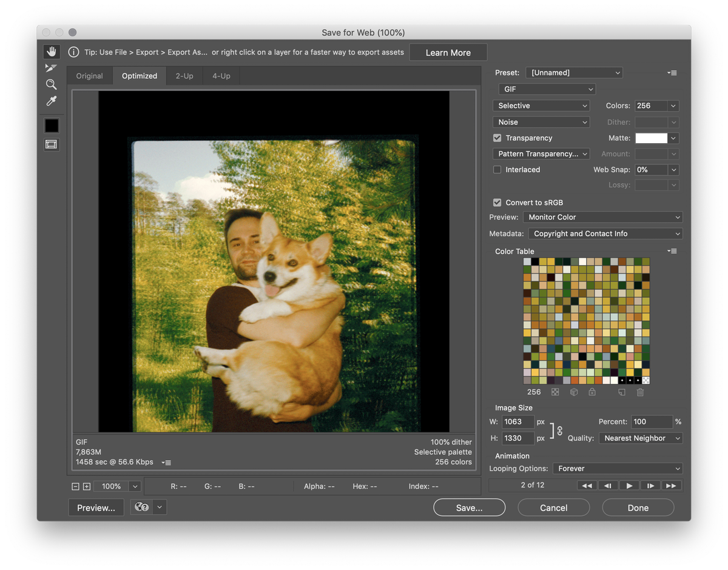The image size is (728, 570).
Task: Click the tip info icon
Action: point(73,52)
